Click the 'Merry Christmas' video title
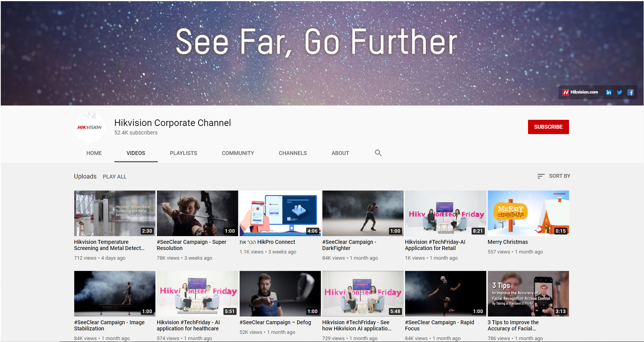This screenshot has width=644, height=342. [508, 242]
